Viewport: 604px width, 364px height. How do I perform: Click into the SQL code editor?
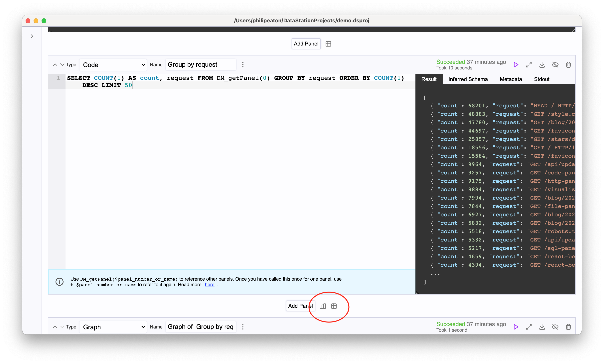240,171
